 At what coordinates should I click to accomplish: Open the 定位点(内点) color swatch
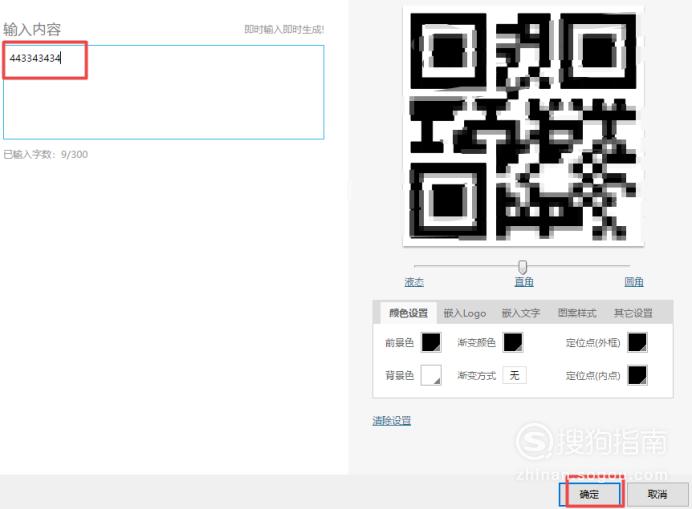(x=638, y=375)
